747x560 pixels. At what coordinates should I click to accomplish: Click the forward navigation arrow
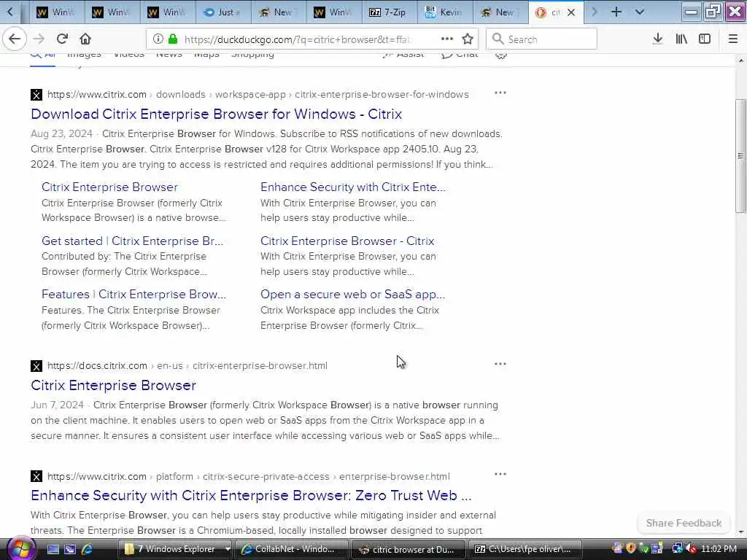click(39, 39)
